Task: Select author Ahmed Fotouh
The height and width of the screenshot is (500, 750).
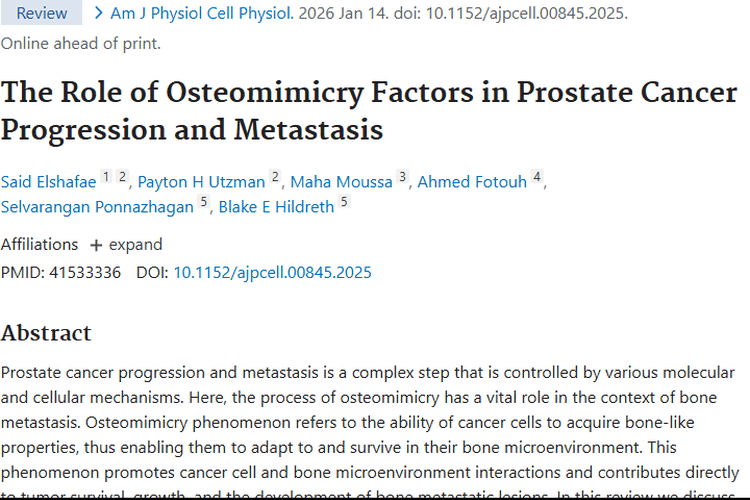Action: click(472, 181)
